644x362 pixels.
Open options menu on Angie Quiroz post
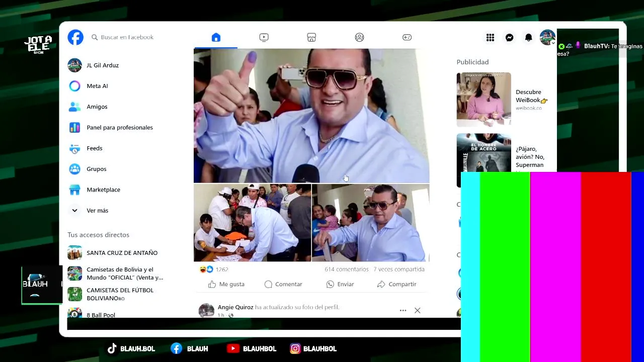pyautogui.click(x=403, y=310)
